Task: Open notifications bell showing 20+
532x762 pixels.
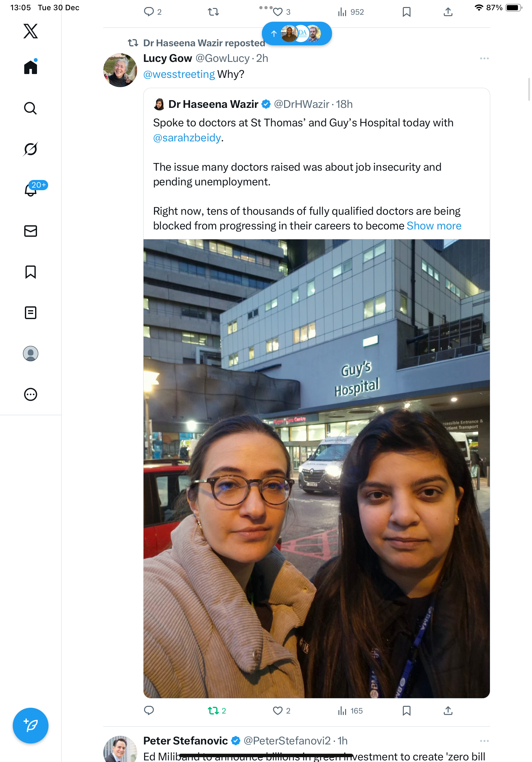Action: coord(31,190)
